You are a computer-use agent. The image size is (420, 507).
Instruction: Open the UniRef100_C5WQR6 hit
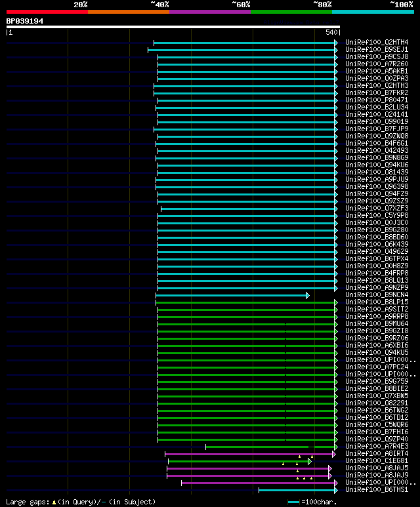pyautogui.click(x=377, y=425)
